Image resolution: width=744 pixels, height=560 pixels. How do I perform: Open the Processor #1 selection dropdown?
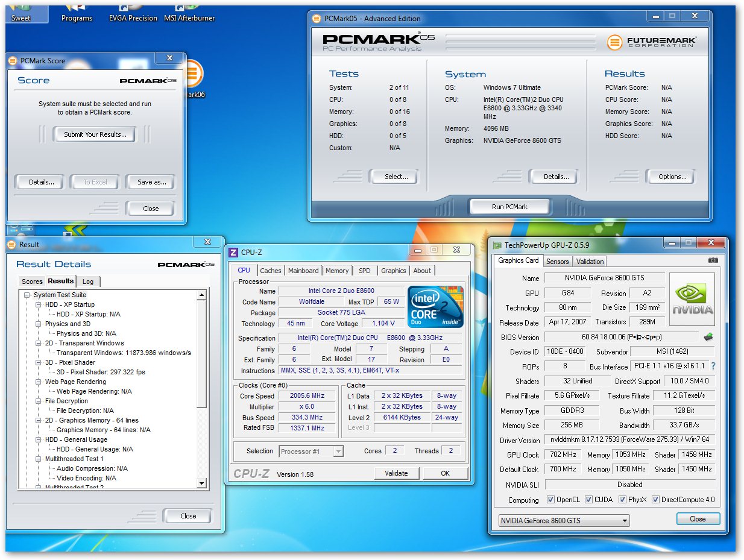(x=311, y=451)
